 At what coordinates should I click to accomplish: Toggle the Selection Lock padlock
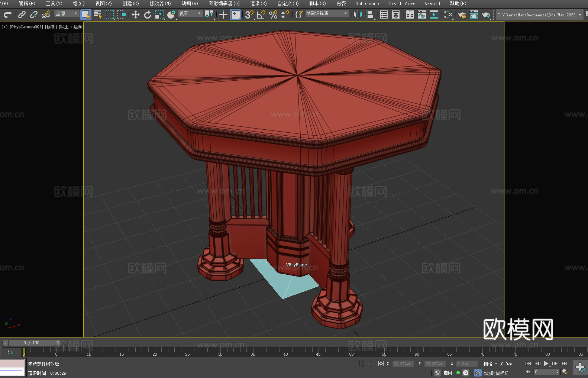tap(371, 364)
